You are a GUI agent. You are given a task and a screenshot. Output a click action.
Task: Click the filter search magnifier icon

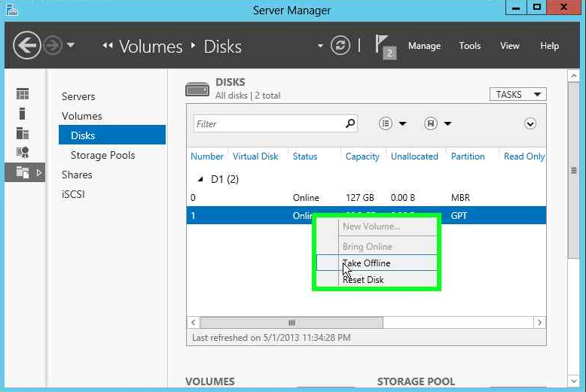350,123
